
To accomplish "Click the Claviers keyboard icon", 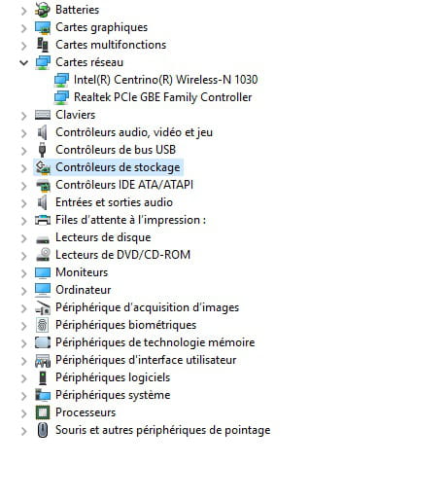I will click(x=43, y=115).
